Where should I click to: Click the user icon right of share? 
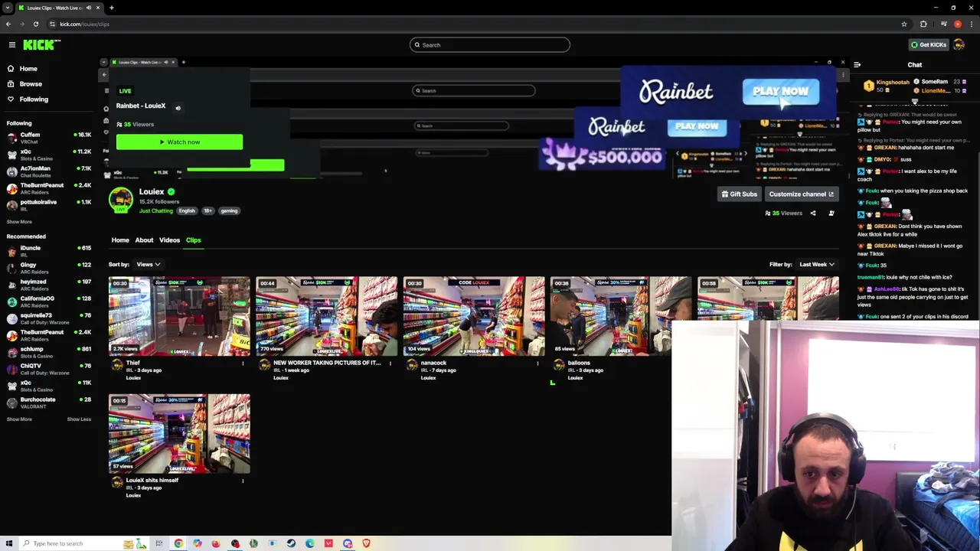[x=831, y=214]
